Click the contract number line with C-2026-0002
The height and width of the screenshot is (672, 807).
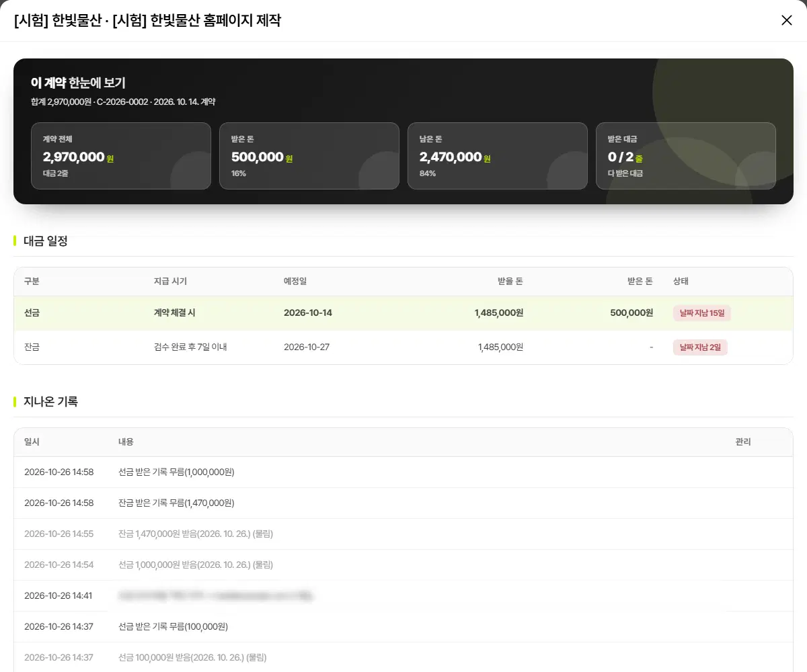tap(123, 102)
